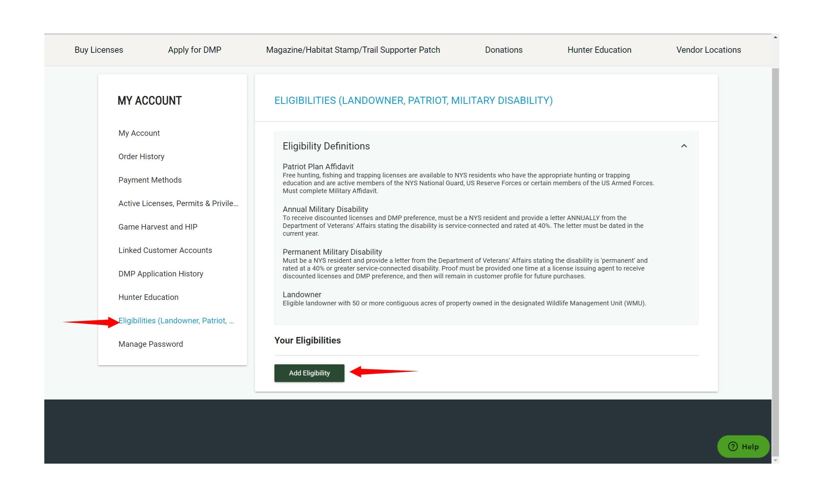The image size is (825, 504).
Task: Open My Account sidebar link
Action: pos(139,133)
